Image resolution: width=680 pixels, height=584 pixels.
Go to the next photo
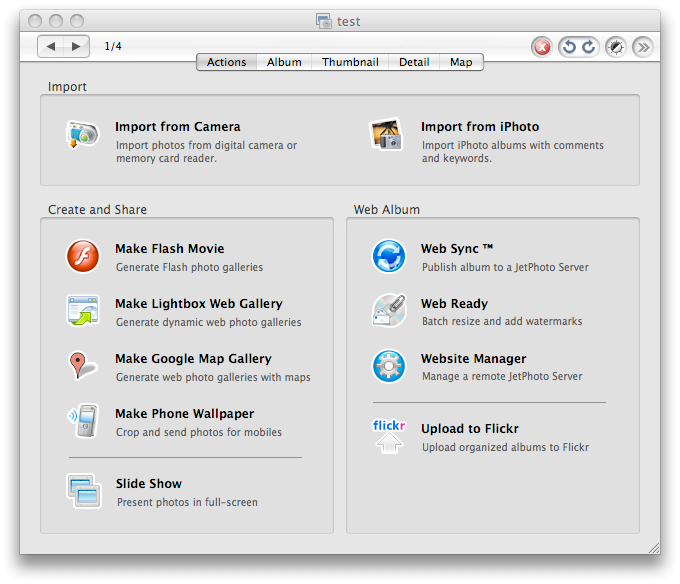pos(77,46)
